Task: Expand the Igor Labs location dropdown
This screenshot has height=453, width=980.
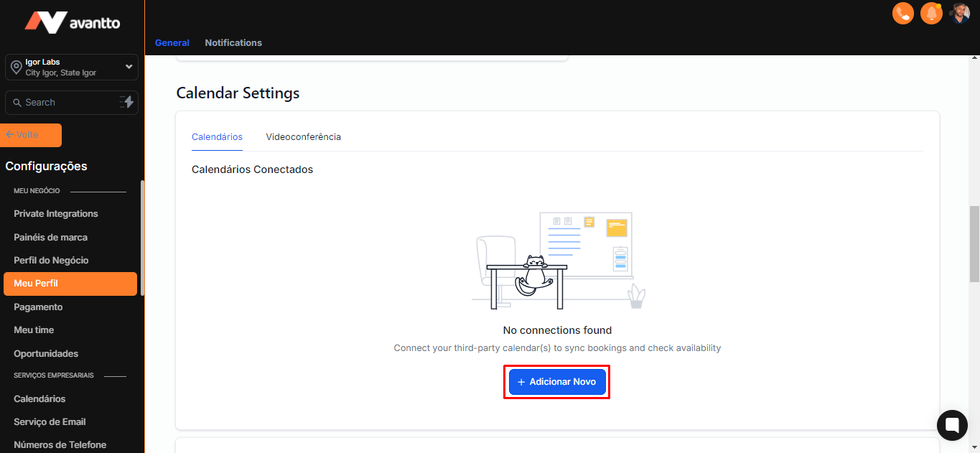Action: coord(129,67)
